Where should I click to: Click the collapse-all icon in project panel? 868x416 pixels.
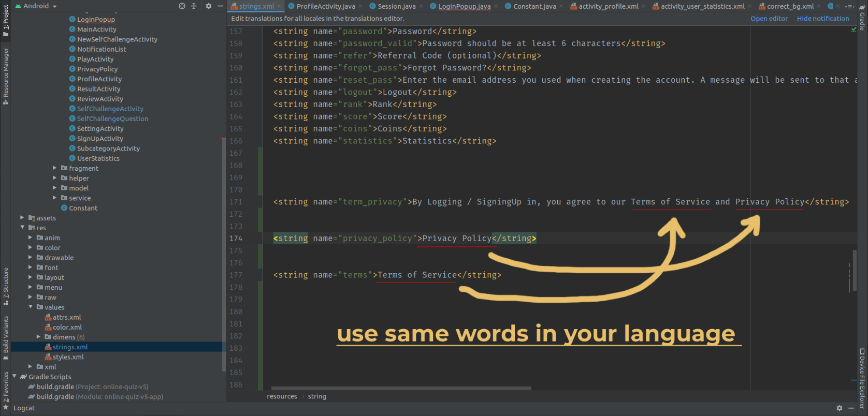pyautogui.click(x=194, y=6)
